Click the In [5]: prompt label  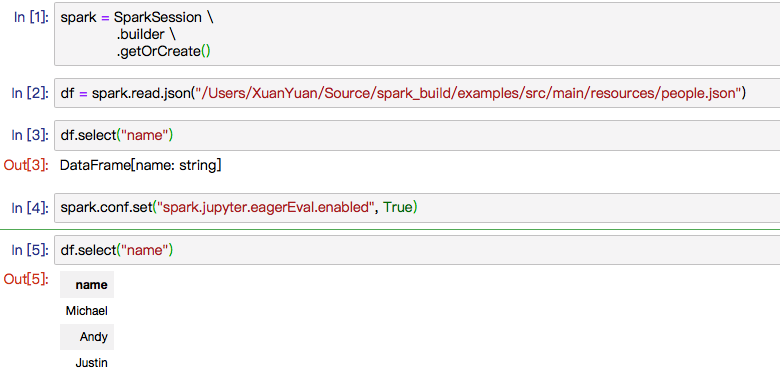pyautogui.click(x=30, y=250)
